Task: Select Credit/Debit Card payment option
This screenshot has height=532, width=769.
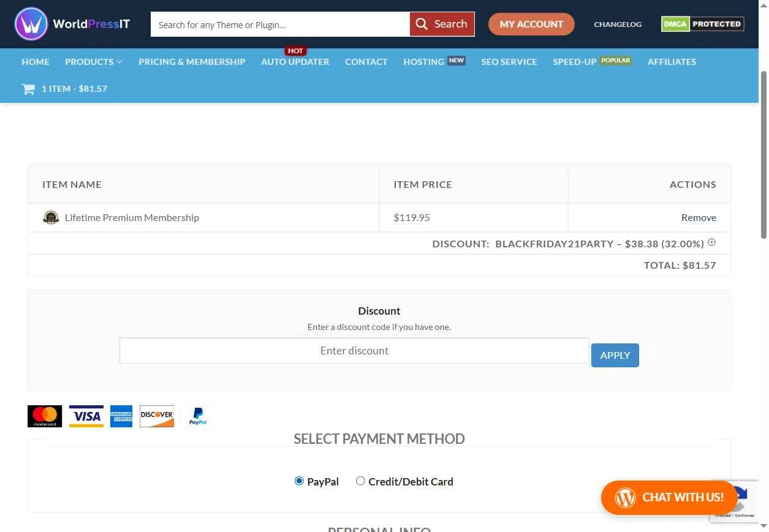Action: point(360,481)
